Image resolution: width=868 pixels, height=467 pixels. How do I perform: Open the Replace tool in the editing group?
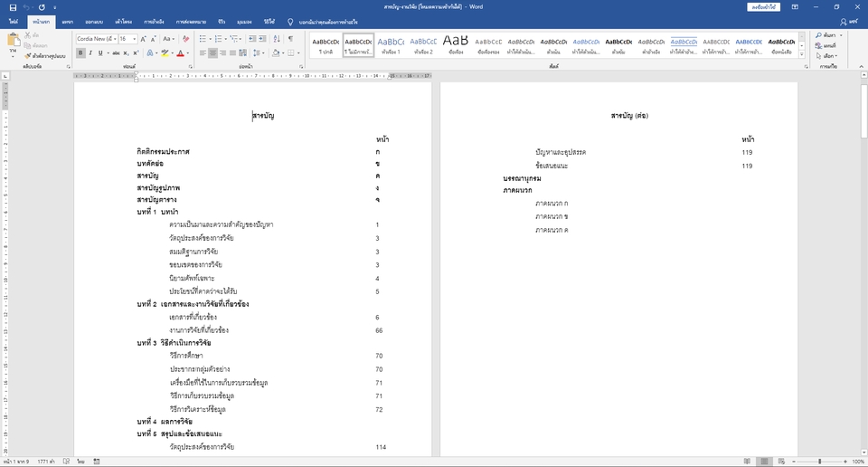pyautogui.click(x=826, y=45)
